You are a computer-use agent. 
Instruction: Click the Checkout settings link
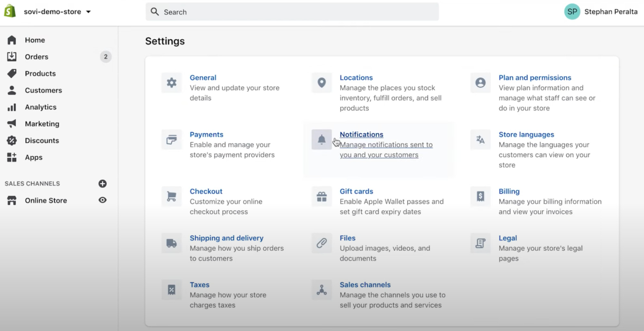[x=206, y=191]
